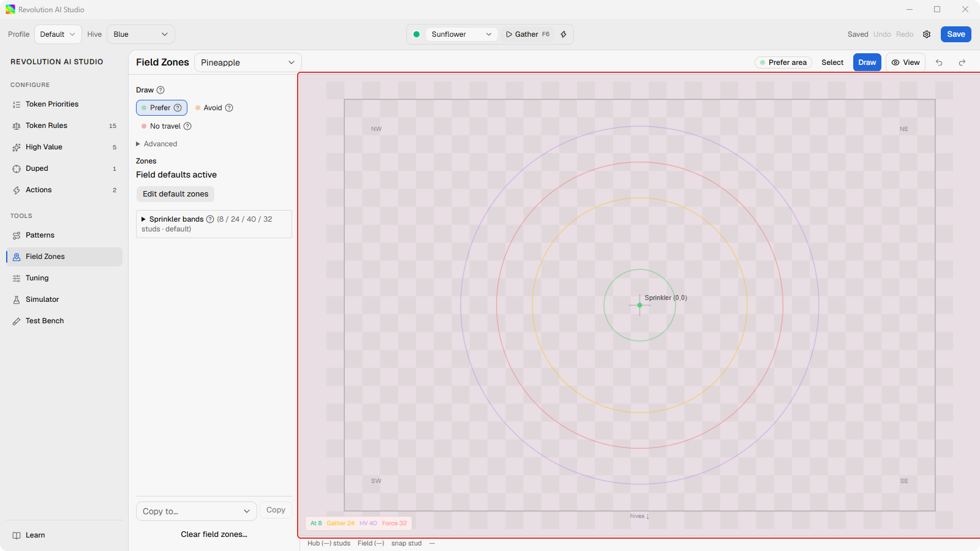Click the Token Priorities list icon
This screenshot has height=551, width=980.
[17, 105]
